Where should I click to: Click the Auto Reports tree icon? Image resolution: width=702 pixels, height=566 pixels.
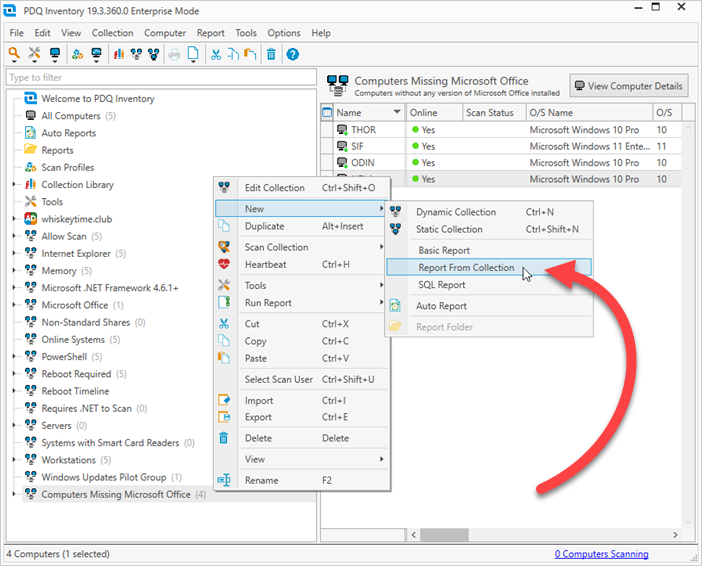(30, 133)
